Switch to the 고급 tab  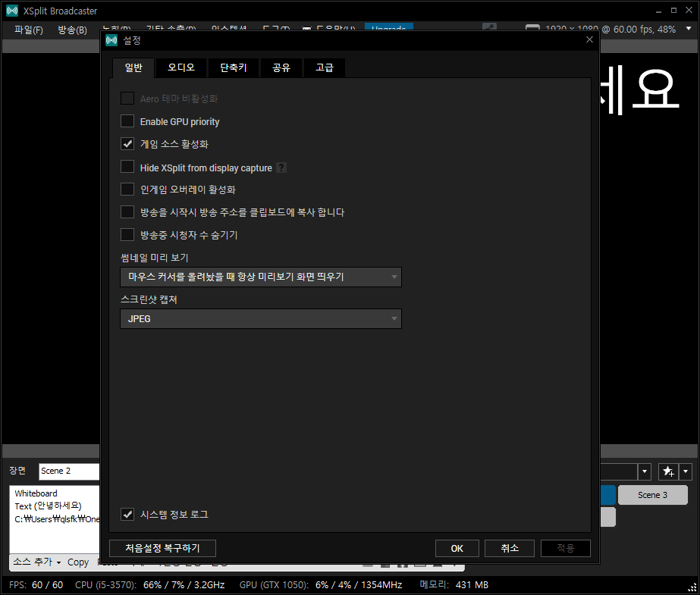325,67
